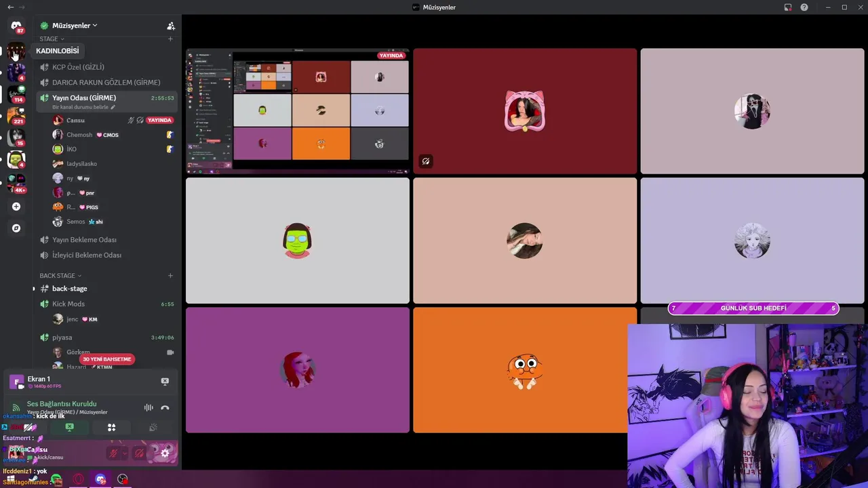Open Discord inbox icon in title bar

[788, 7]
